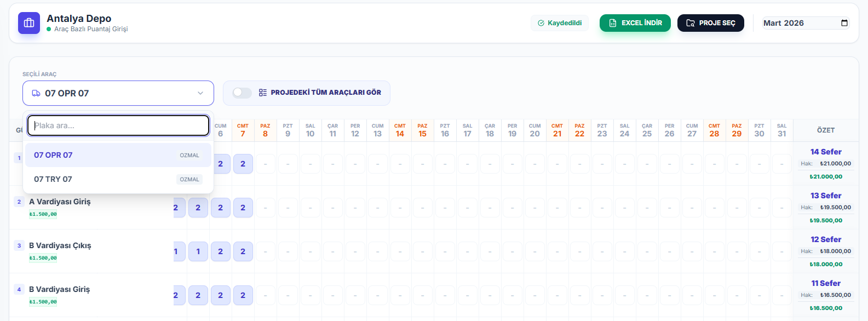Click the spreadsheet icon on Excel İndir
This screenshot has height=321, width=868.
click(613, 23)
